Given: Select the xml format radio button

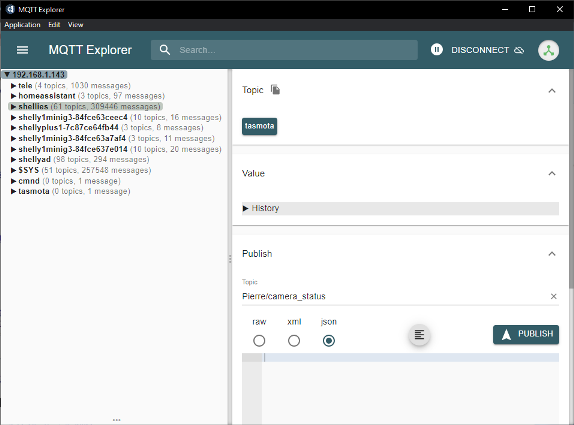Looking at the screenshot, I should coord(294,340).
